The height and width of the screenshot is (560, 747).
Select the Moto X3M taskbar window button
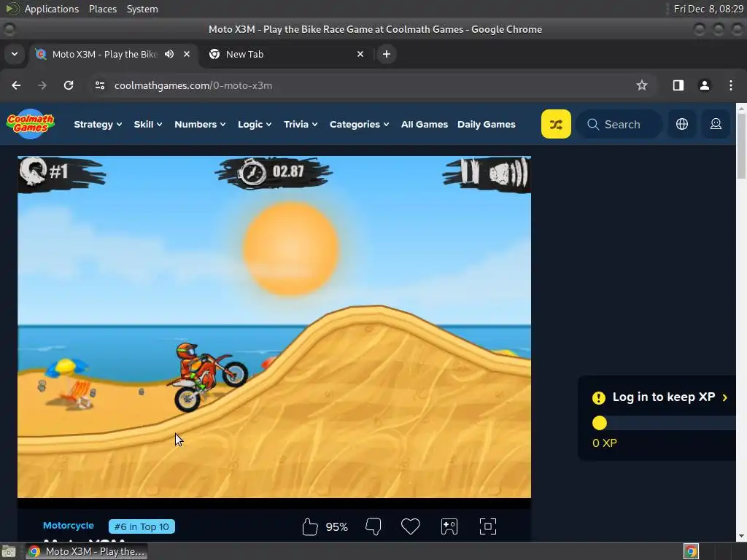(86, 551)
